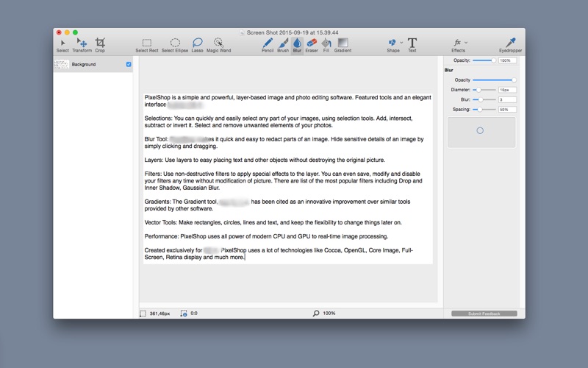Toggle the Background layer visibility checkbox
The image size is (588, 368).
(x=129, y=64)
